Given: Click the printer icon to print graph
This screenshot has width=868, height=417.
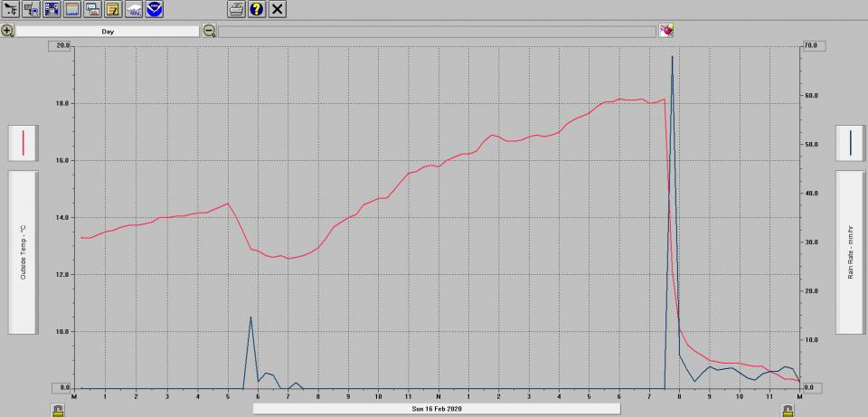Looking at the screenshot, I should pyautogui.click(x=236, y=9).
